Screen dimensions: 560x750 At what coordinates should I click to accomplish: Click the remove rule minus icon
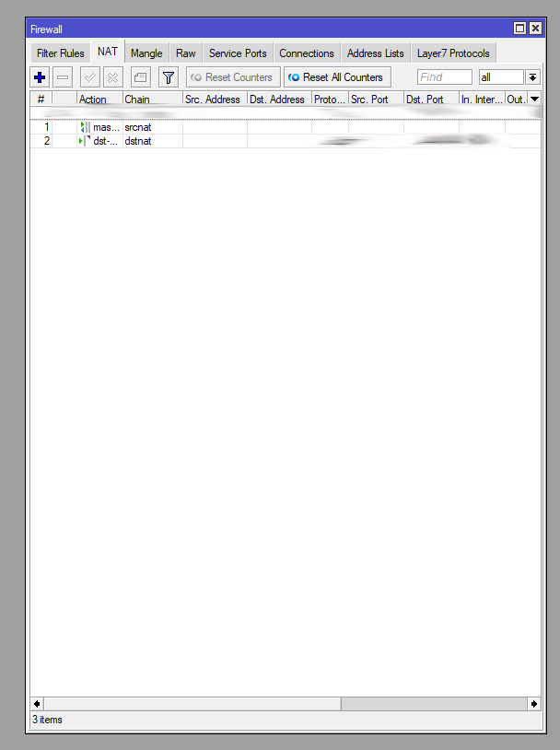tap(63, 77)
